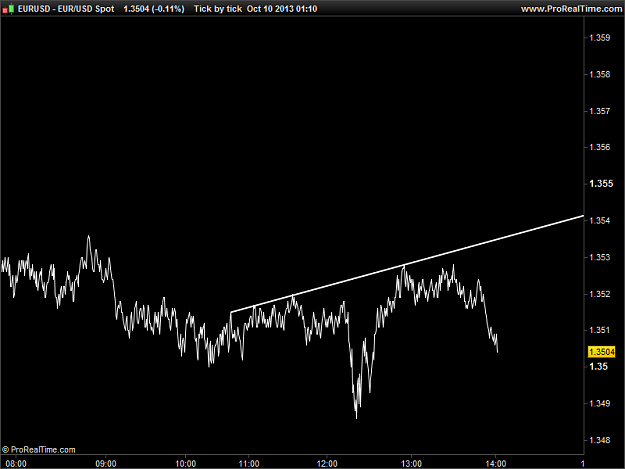
Task: Click the 1.358 price axis label
Action: pyautogui.click(x=599, y=75)
